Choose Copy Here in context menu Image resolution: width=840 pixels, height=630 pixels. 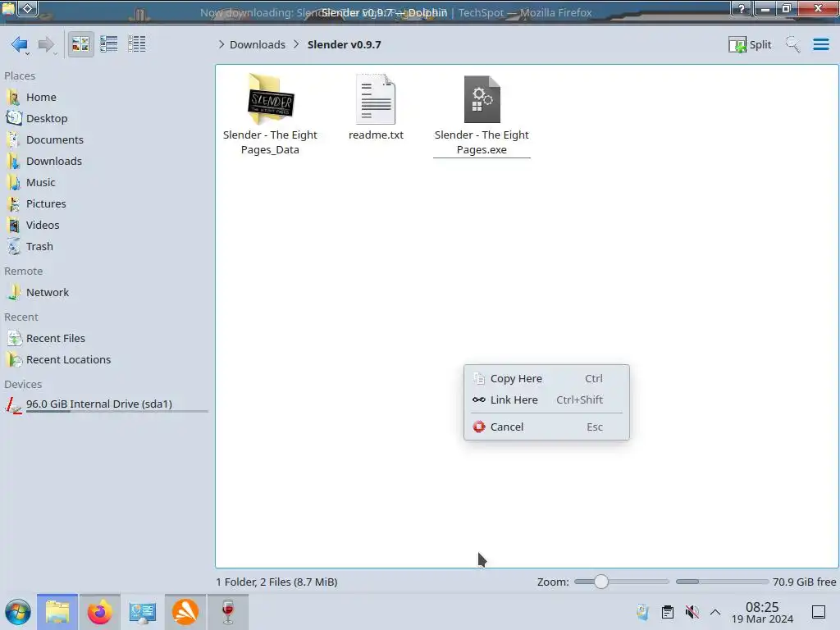click(x=546, y=379)
